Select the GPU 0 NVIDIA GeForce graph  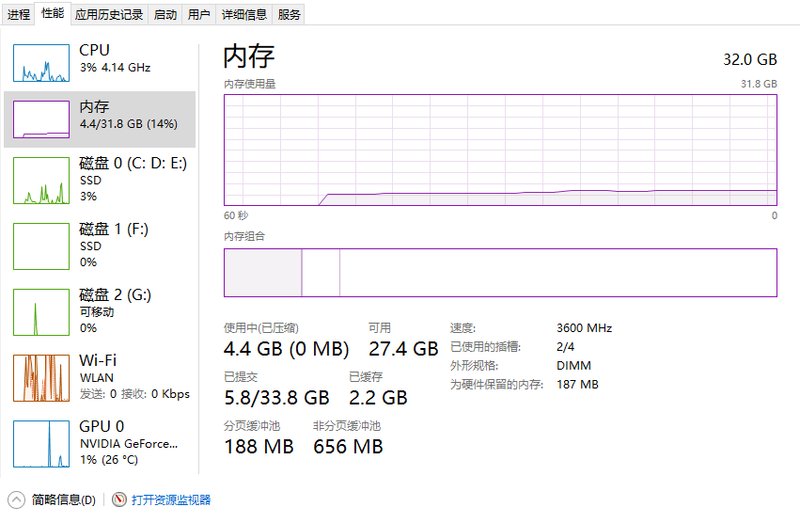[x=41, y=444]
